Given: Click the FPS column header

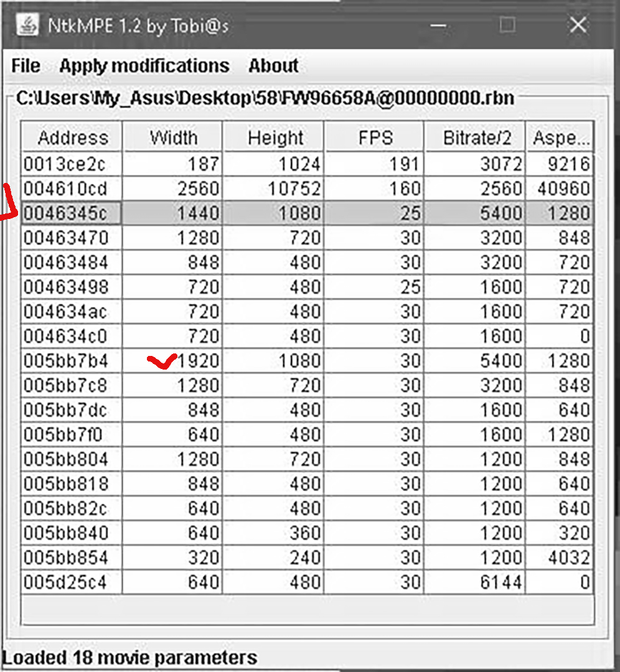Looking at the screenshot, I should point(375,138).
